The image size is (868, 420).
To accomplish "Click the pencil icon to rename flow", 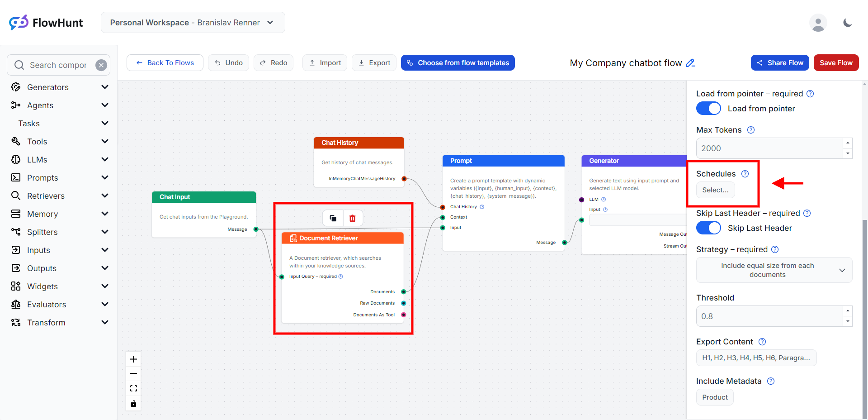I will pyautogui.click(x=690, y=63).
